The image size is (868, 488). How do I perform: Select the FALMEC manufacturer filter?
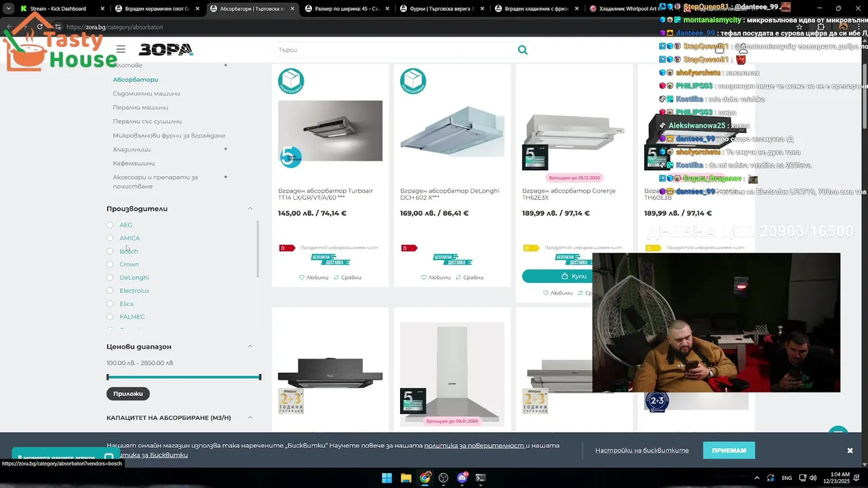pos(110,317)
